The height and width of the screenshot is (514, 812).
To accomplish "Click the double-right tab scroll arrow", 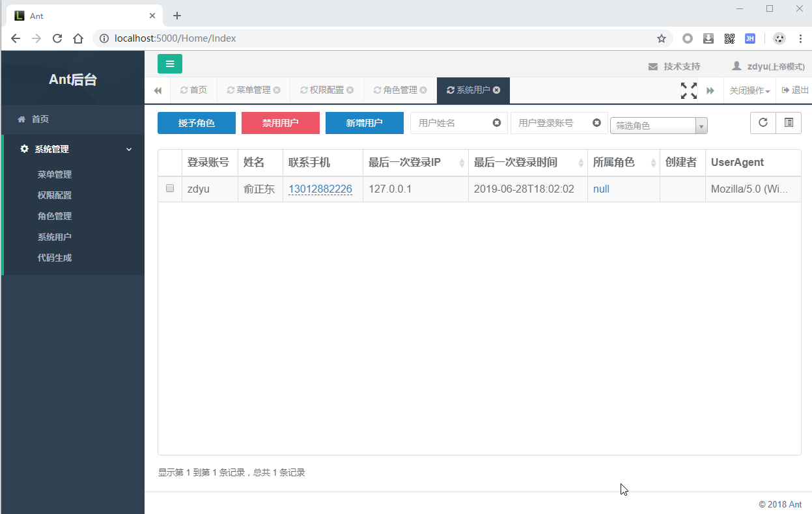I will click(x=710, y=90).
